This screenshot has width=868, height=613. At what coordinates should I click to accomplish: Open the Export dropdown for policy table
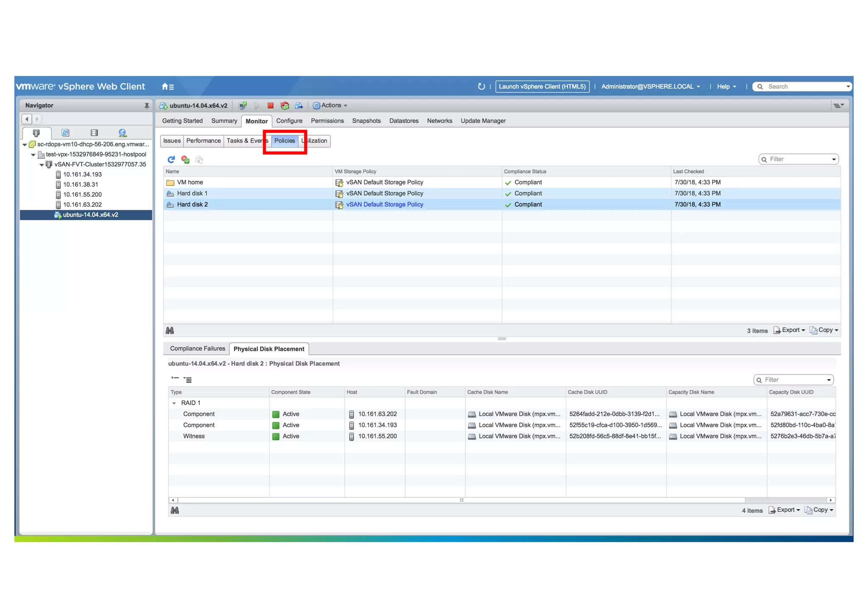(x=790, y=330)
